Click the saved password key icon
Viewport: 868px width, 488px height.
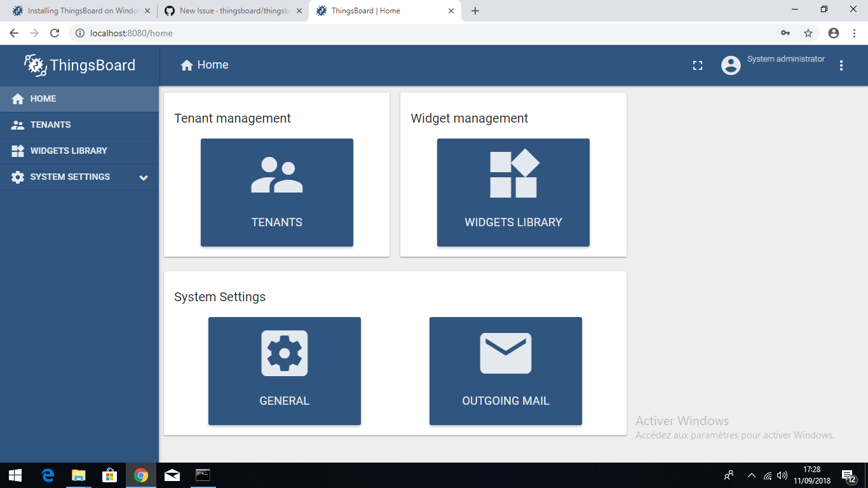pos(785,33)
